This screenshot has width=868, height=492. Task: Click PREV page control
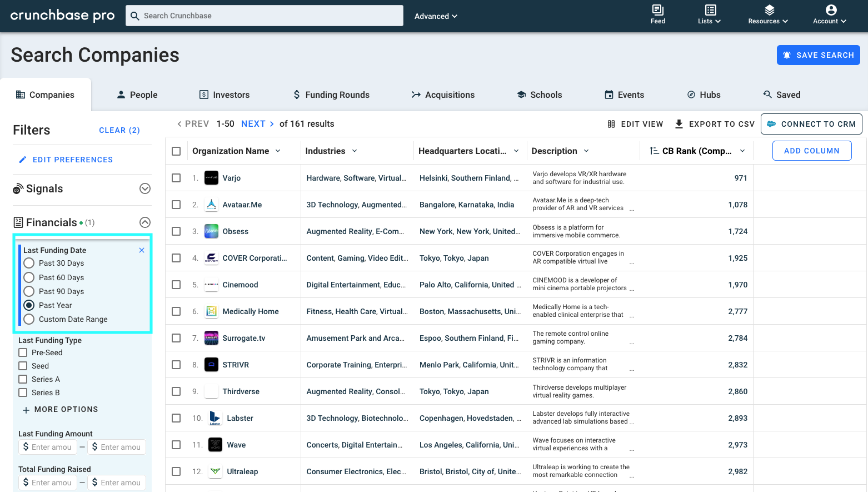[193, 123]
